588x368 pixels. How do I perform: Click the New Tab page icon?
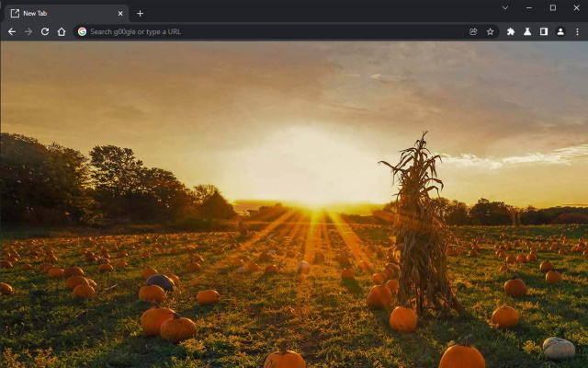click(15, 14)
